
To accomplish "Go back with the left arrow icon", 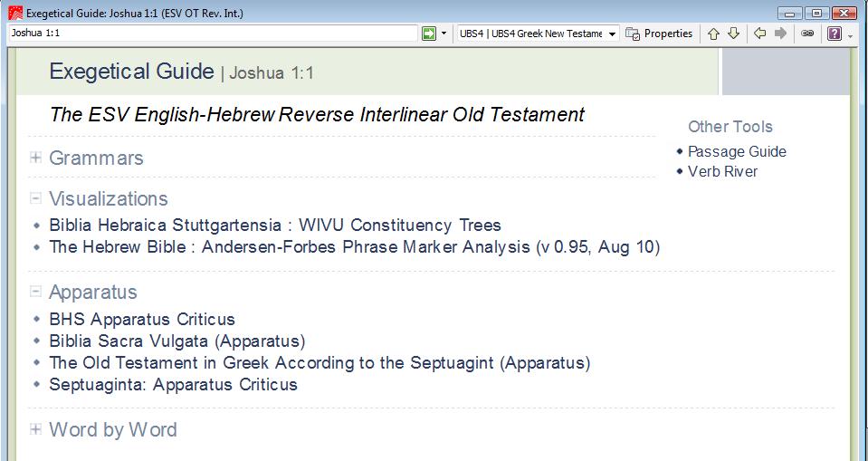I will point(760,34).
